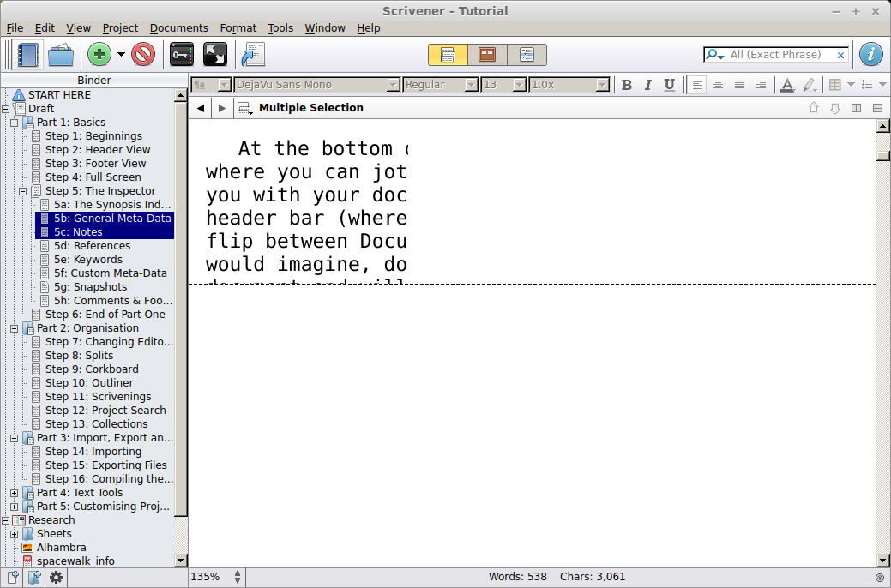Collapse Step 5: The Inspector
This screenshot has height=588, width=891.
(23, 191)
